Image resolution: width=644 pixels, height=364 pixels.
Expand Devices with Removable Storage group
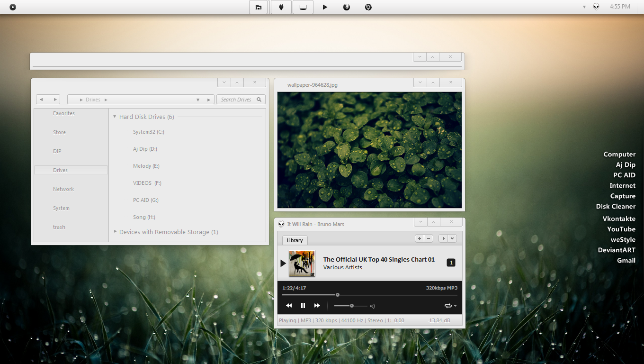(x=115, y=232)
